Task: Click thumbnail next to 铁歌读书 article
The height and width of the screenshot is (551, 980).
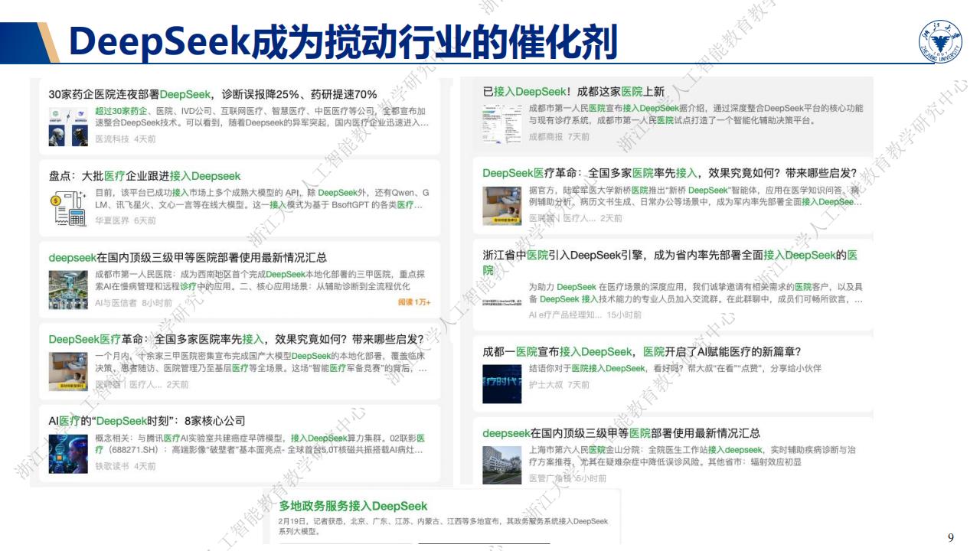Action: tap(68, 453)
